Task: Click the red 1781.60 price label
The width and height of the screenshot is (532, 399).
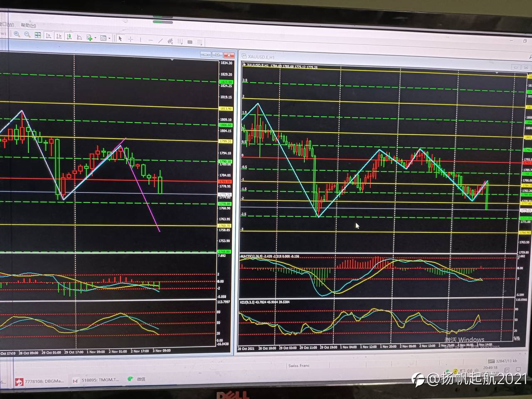Action: click(225, 182)
